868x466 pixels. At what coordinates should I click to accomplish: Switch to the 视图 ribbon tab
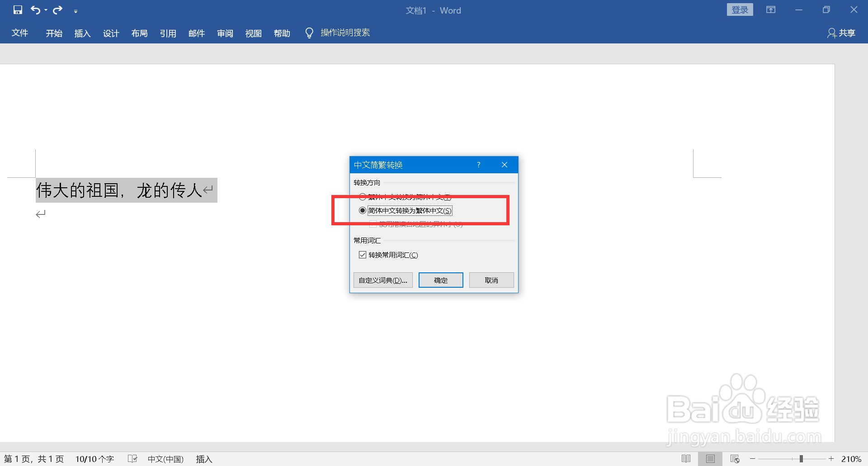tap(253, 33)
